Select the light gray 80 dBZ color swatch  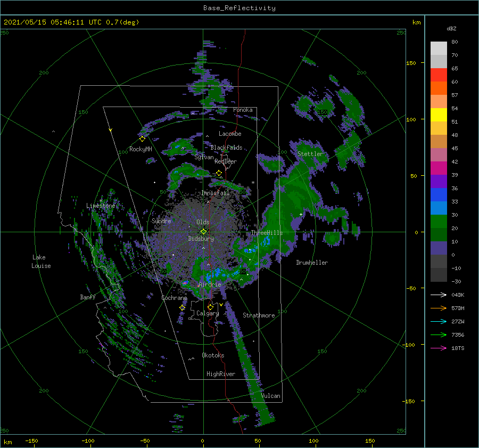click(439, 48)
